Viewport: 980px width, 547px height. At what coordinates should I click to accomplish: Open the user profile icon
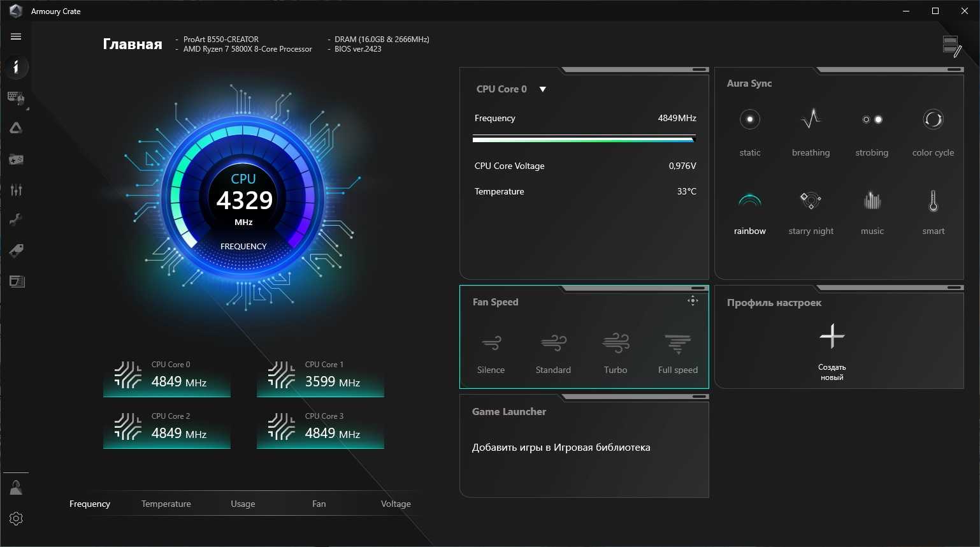[x=16, y=488]
